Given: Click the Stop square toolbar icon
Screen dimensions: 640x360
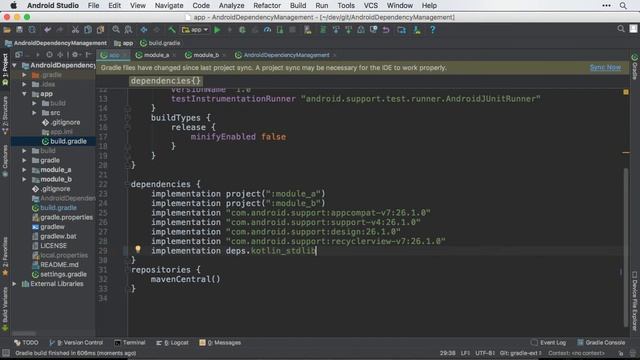Looking at the screenshot, I should (x=292, y=30).
